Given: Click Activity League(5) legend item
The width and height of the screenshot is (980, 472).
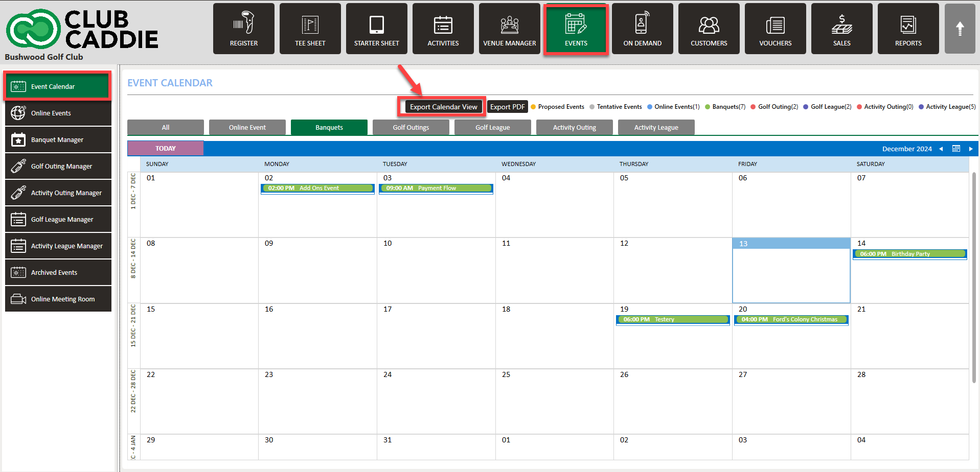Looking at the screenshot, I should (947, 107).
